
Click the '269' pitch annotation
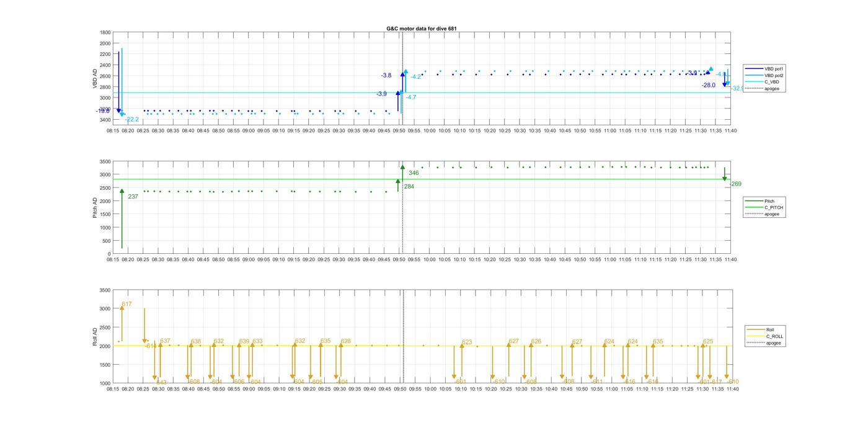(x=736, y=184)
